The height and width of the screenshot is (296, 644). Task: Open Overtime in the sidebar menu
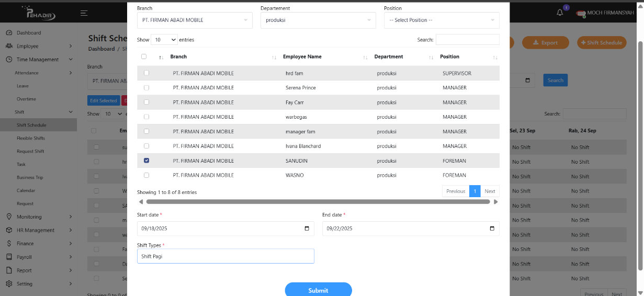click(x=26, y=99)
